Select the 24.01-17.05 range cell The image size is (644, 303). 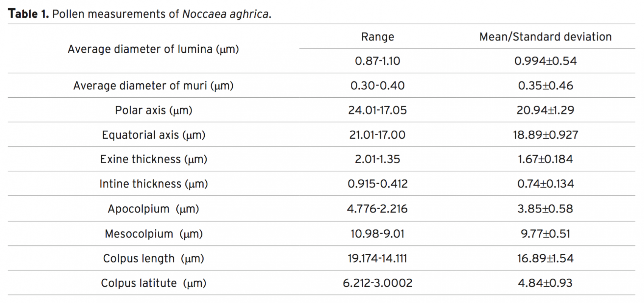tap(377, 110)
